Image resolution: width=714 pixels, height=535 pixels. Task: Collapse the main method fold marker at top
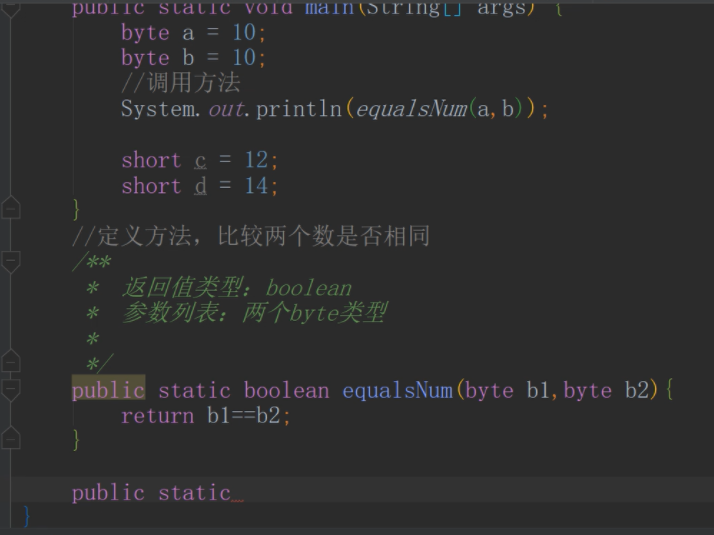coord(10,9)
